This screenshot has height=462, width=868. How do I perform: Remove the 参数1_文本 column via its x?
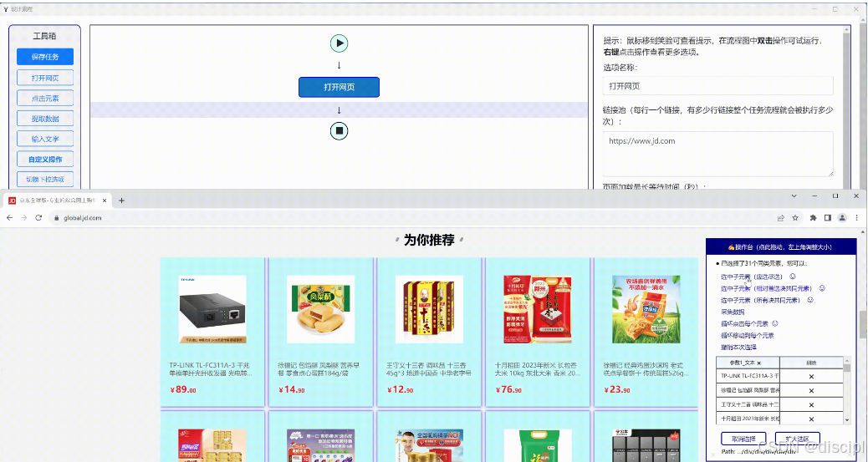(759, 363)
